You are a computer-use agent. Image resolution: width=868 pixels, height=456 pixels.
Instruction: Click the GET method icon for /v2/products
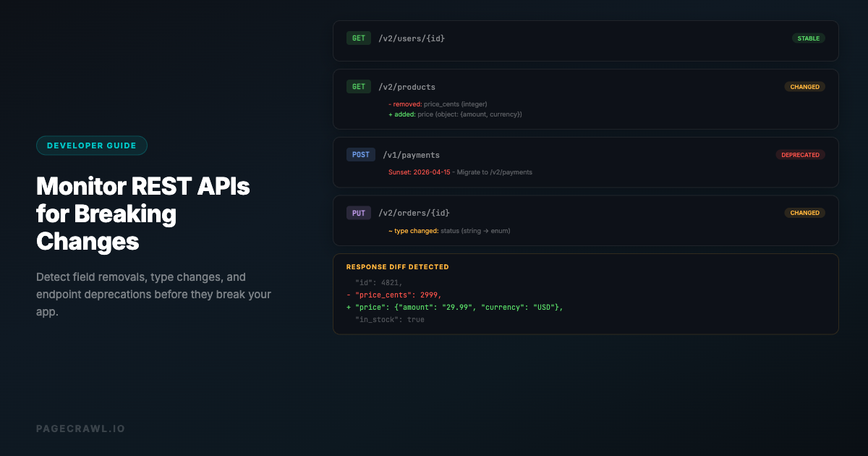pyautogui.click(x=358, y=86)
